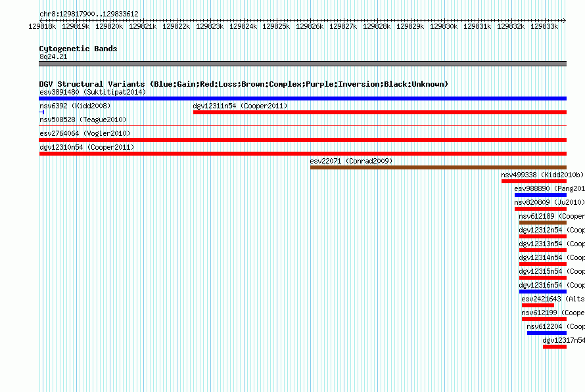
Task: Open the nsv6392 (Kidd2008) variant label
Action: 75,106
